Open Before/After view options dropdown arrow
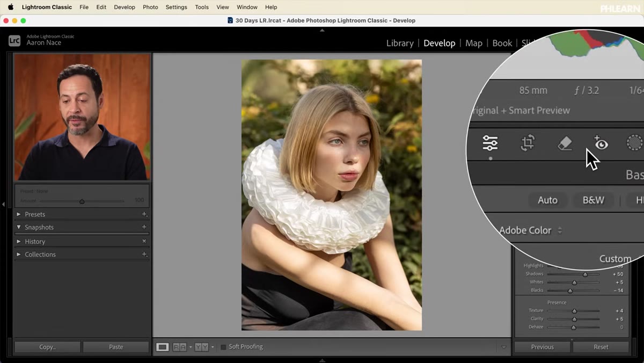The width and height of the screenshot is (644, 363). [x=190, y=347]
